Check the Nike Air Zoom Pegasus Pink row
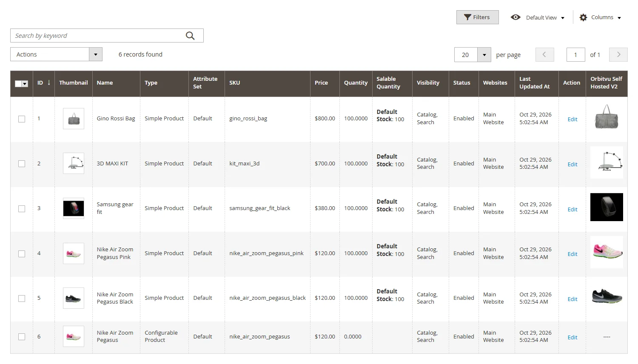The width and height of the screenshot is (638, 364). [22, 254]
